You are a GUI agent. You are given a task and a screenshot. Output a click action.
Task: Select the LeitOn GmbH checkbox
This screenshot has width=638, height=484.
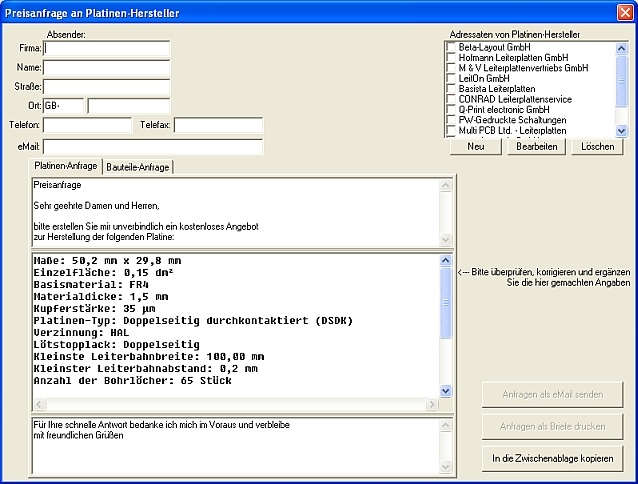click(x=451, y=78)
